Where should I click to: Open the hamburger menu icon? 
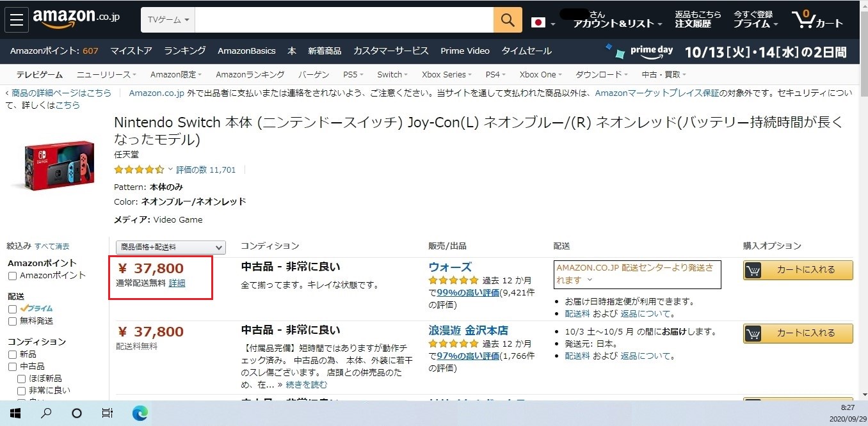(16, 20)
